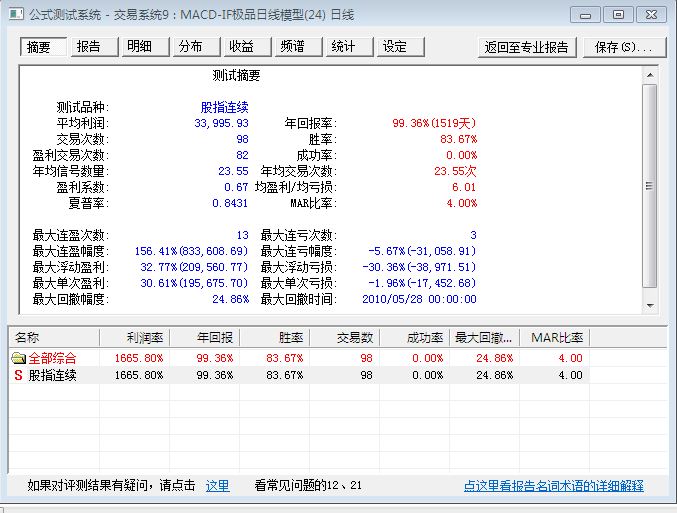Maximize the 公式测试系统 window

618,15
